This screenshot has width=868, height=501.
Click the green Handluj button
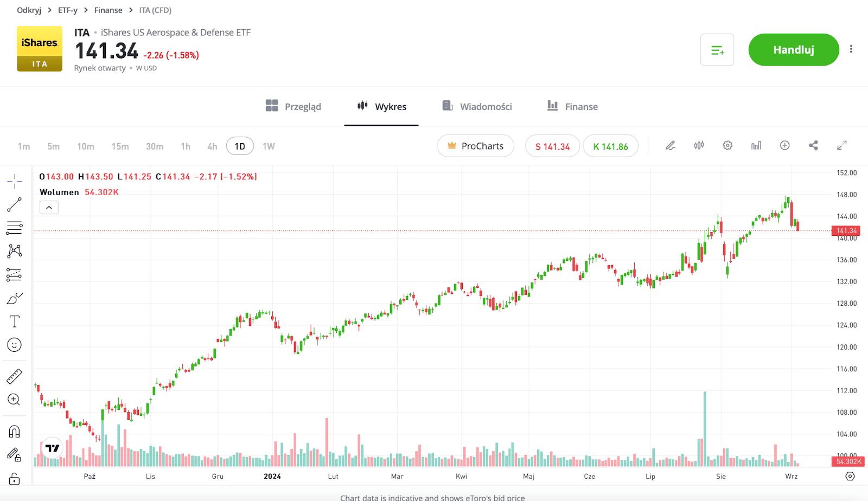tap(794, 50)
